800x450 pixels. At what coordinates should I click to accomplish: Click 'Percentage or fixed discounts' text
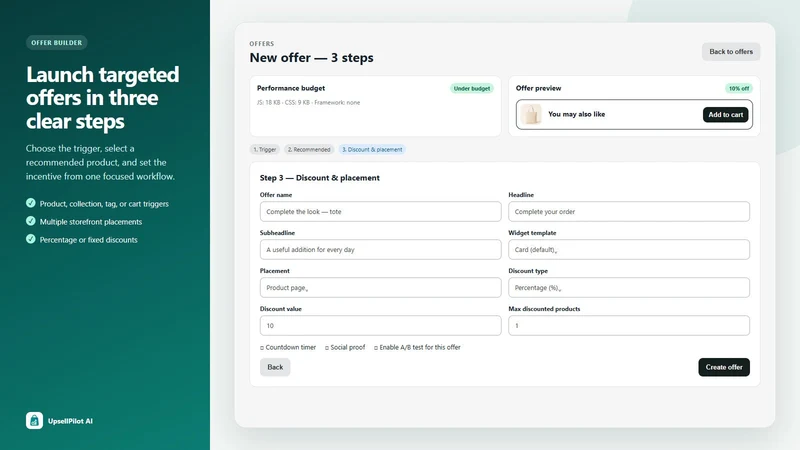(x=88, y=240)
